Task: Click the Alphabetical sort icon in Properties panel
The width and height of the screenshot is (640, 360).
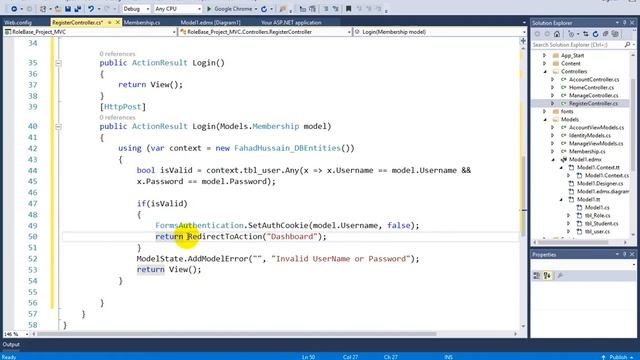Action: click(547, 276)
